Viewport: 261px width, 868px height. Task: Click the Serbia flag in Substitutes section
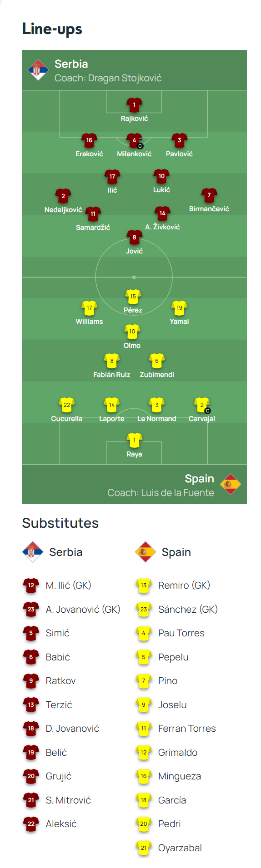(x=33, y=552)
